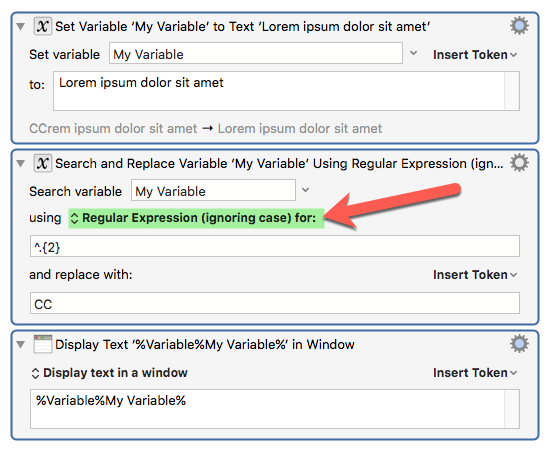
Task: Click the replace with field containing CC
Action: [275, 303]
